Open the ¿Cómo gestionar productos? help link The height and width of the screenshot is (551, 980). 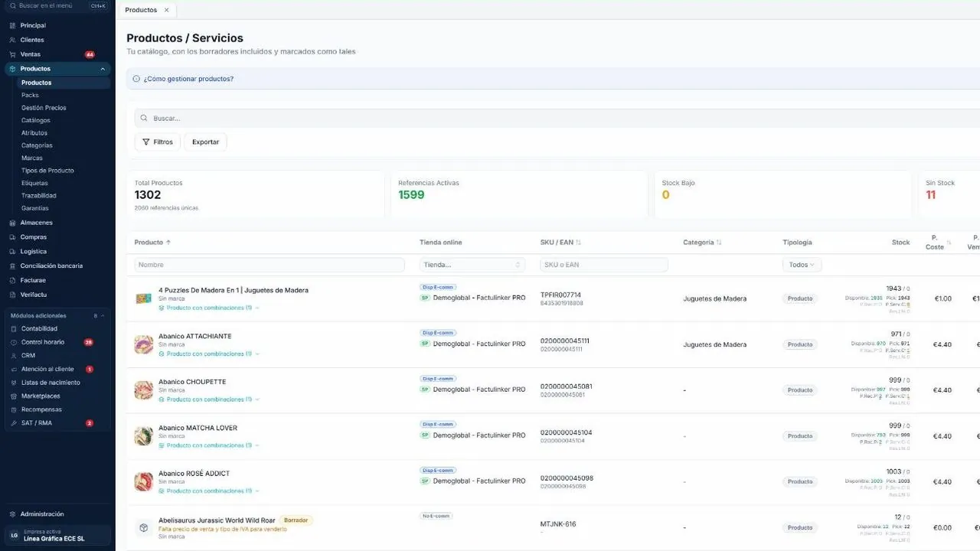tap(188, 79)
